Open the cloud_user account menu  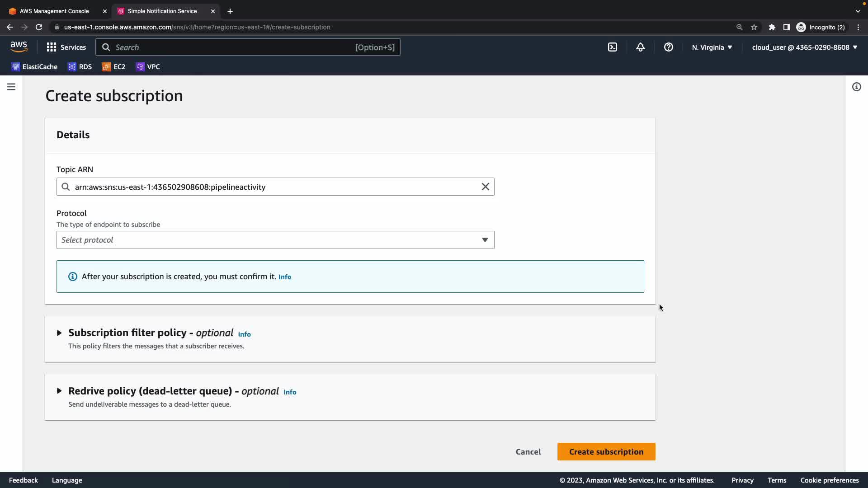804,47
